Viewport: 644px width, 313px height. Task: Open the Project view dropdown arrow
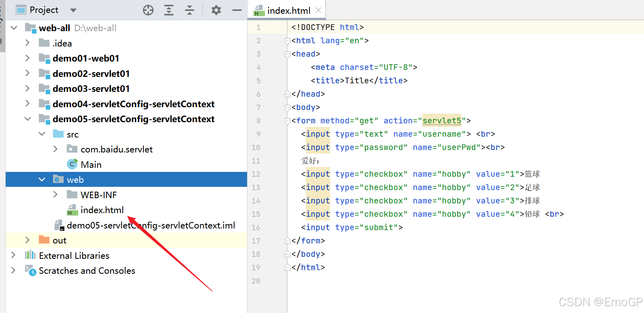[73, 10]
